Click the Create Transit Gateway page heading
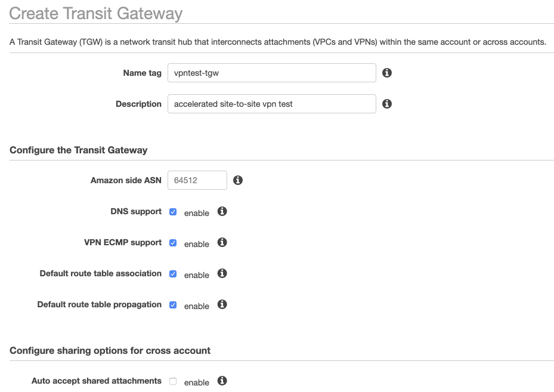This screenshot has height=392, width=554. pyautogui.click(x=96, y=14)
